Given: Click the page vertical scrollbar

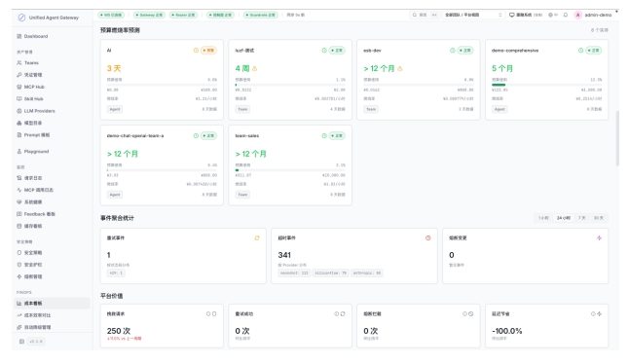Looking at the screenshot, I should (x=617, y=138).
